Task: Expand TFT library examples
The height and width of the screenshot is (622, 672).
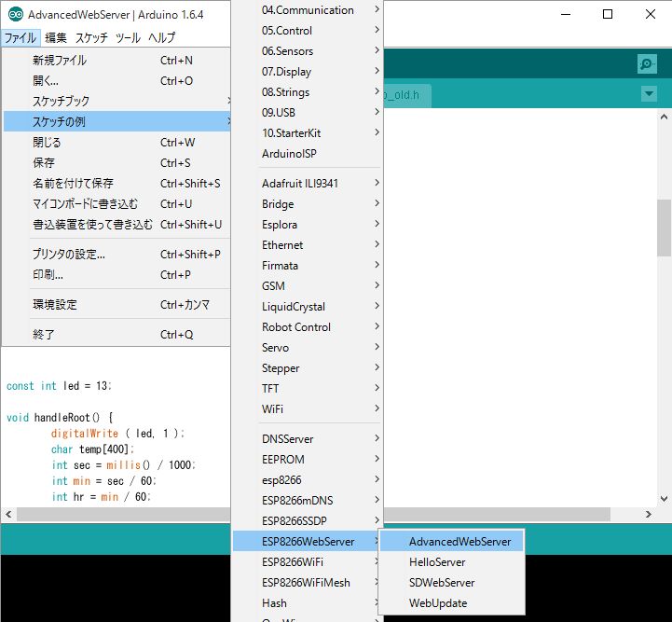Action: (307, 388)
